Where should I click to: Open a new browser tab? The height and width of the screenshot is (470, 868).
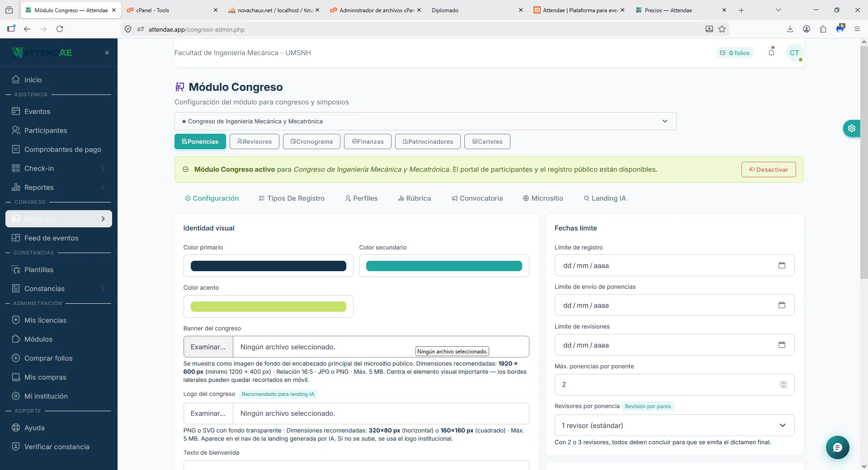(741, 10)
